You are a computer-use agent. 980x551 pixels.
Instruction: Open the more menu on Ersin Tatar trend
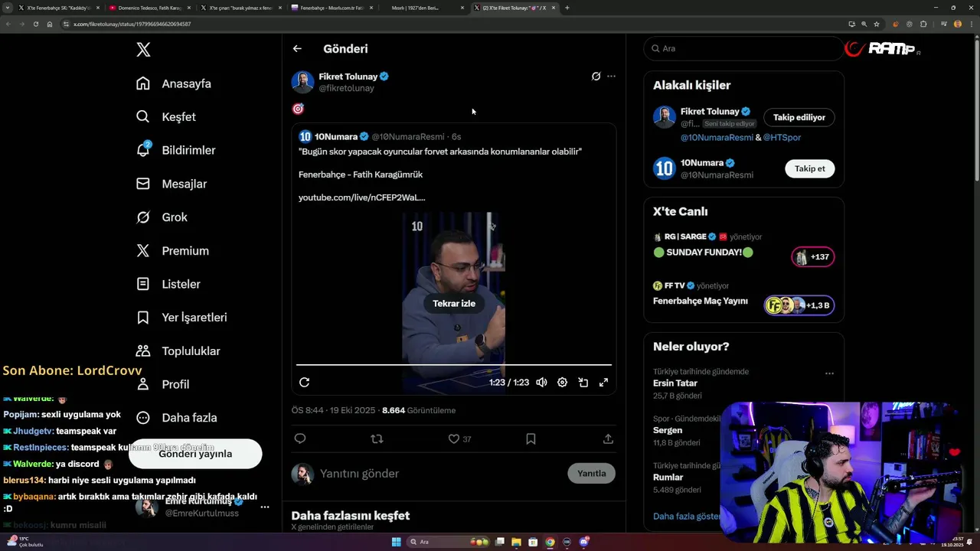(829, 374)
